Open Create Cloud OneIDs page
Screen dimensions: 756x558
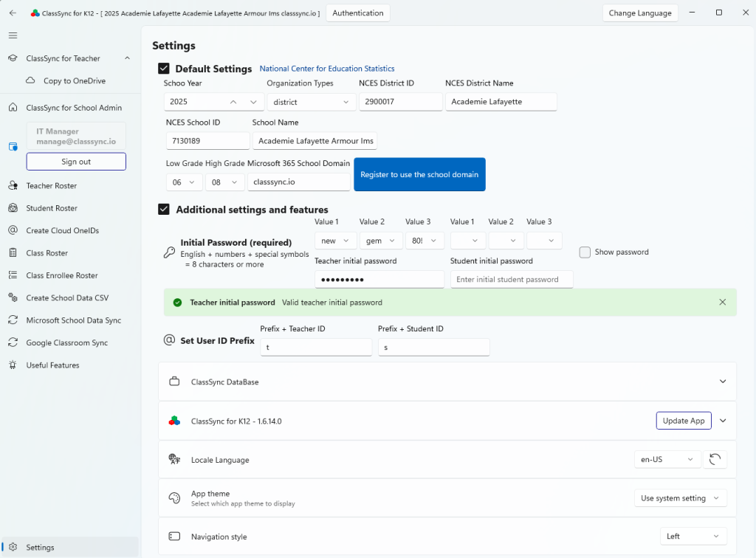coord(62,231)
